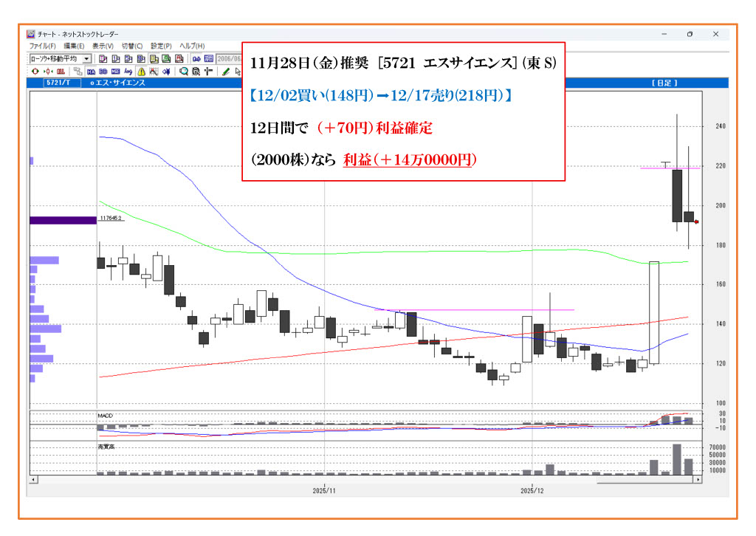Screen dimensions: 756x536
Task: Toggle the MKE indicator icon
Action: tap(115, 72)
